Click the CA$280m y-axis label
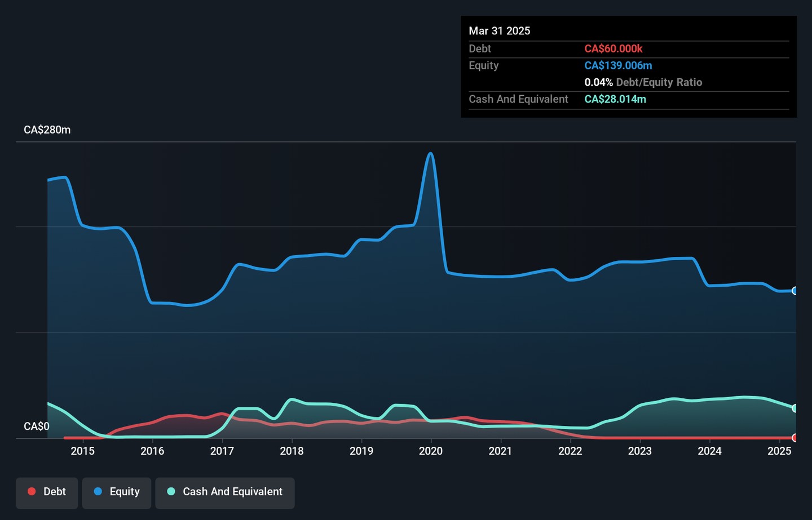 click(47, 130)
